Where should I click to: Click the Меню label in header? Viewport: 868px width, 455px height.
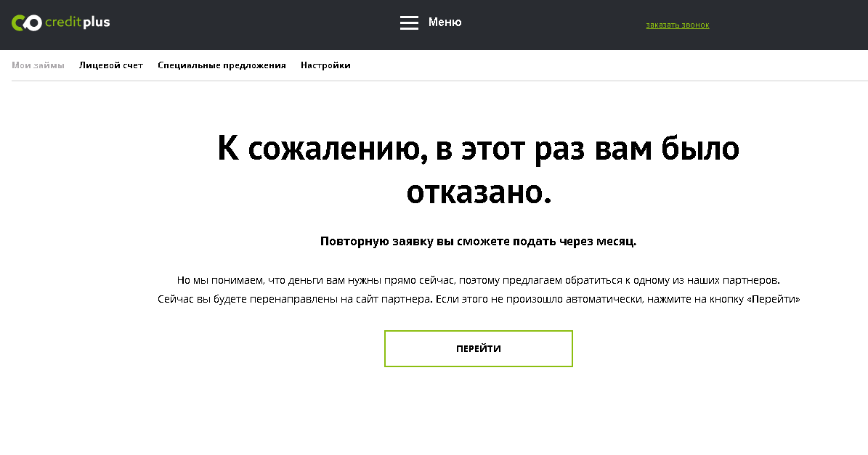coord(445,22)
